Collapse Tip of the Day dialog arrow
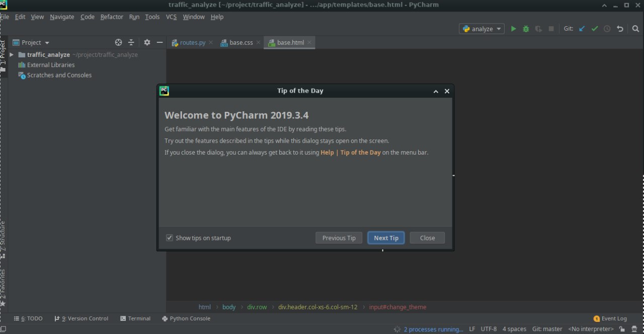This screenshot has height=334, width=644. click(x=436, y=91)
